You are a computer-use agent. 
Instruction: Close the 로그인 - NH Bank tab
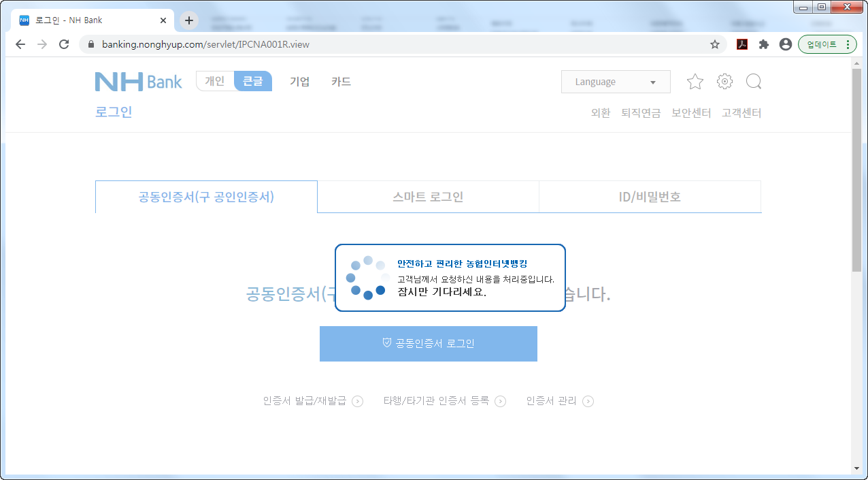[x=163, y=20]
